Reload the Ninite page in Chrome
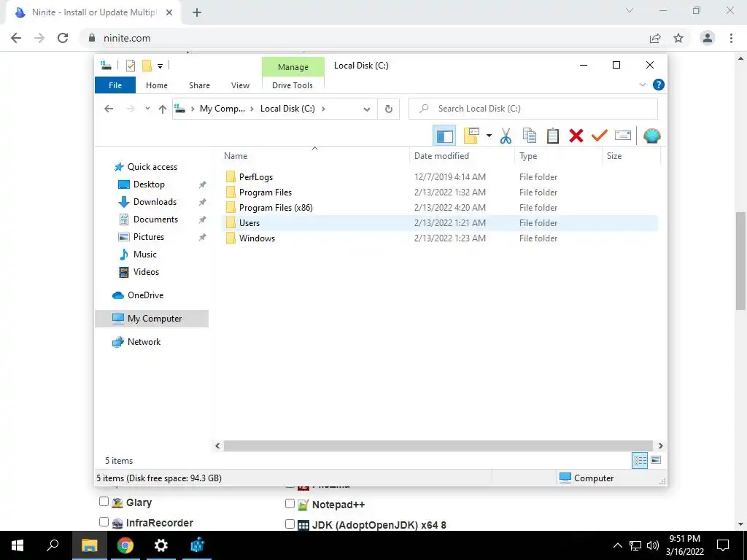The width and height of the screenshot is (747, 560). 63,38
